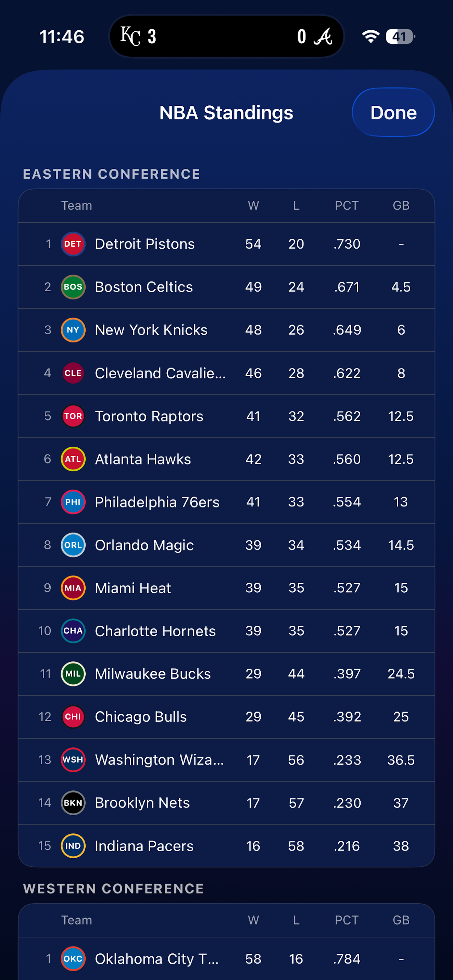
Task: Tap the Indiana Pacers IND logo
Action: [x=73, y=846]
